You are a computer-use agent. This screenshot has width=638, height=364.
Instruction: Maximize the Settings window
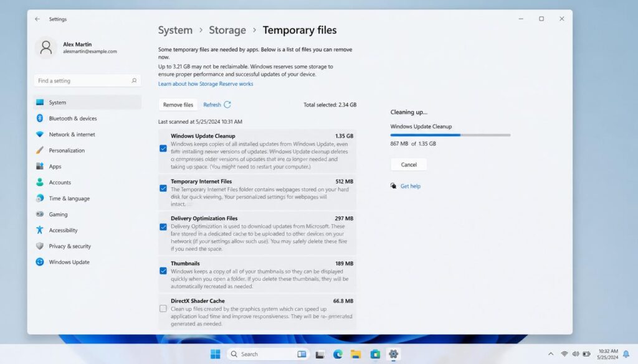(x=541, y=19)
